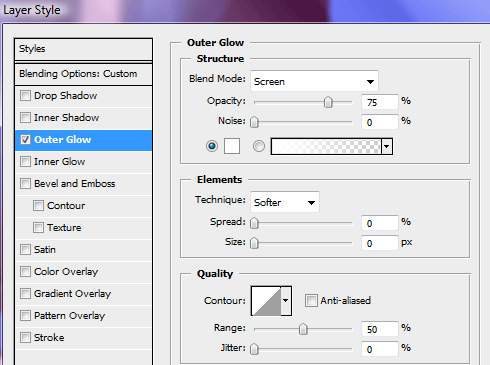Check the Anti-aliased option
The height and width of the screenshot is (365, 490).
311,301
